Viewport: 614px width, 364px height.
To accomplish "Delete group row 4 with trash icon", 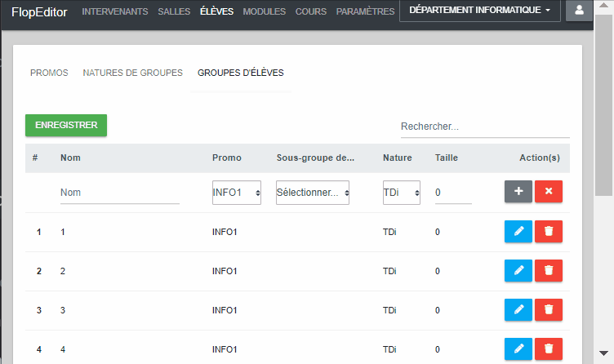I will (549, 348).
